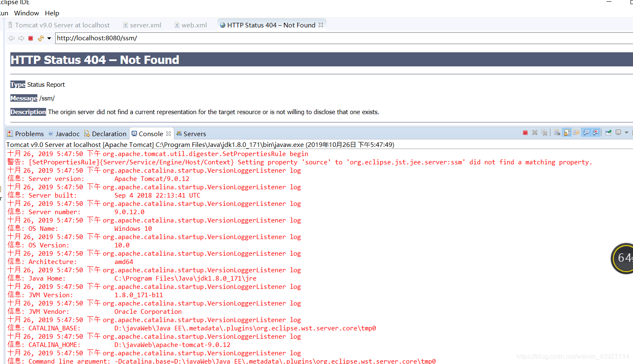
Task: Click the /ssm/ message text
Action: point(47,98)
